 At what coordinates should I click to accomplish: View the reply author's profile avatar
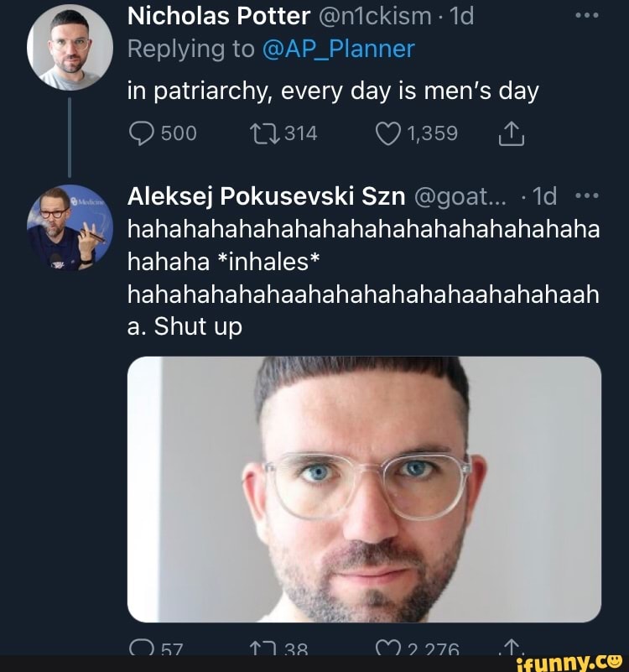coord(70,227)
